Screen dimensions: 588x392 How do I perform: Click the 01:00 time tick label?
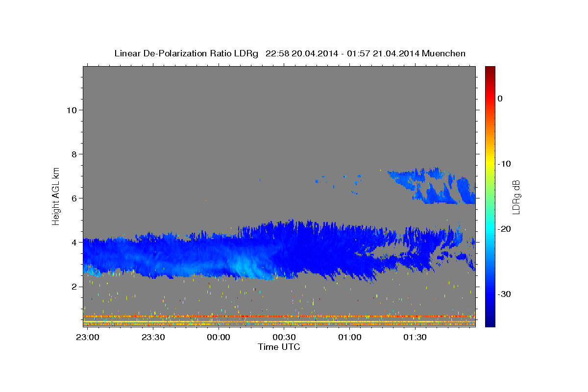349,338
